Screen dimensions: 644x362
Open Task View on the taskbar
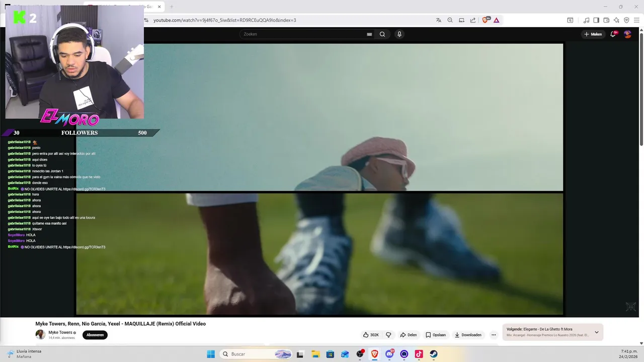point(300,354)
